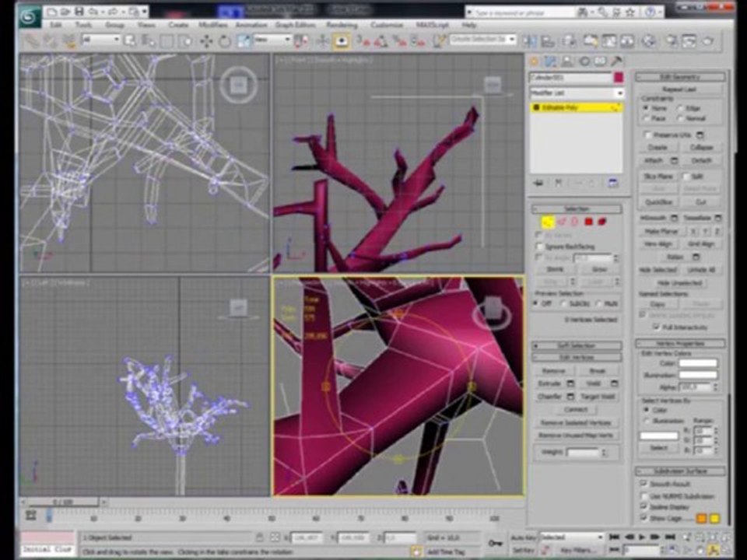
Task: Open the Material Editor toolbar icon
Action: [x=648, y=41]
